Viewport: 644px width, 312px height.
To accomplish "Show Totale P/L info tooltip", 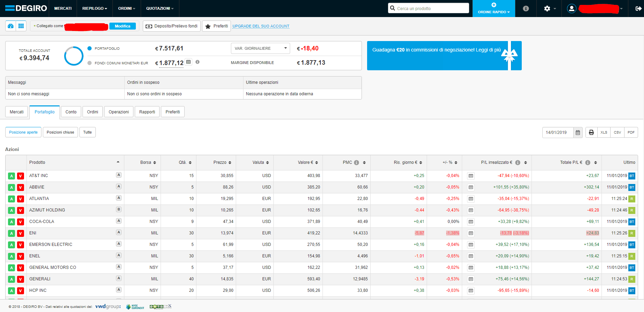I will (x=588, y=163).
